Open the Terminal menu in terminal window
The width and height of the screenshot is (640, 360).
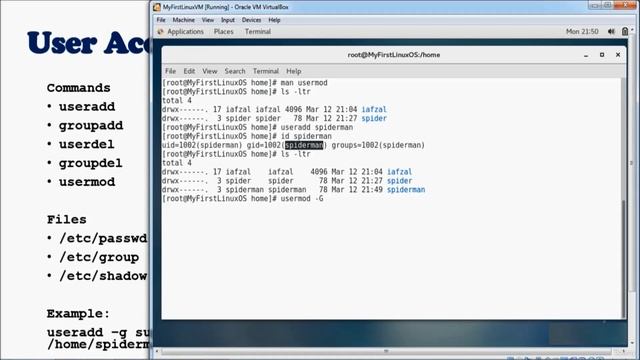(x=266, y=71)
